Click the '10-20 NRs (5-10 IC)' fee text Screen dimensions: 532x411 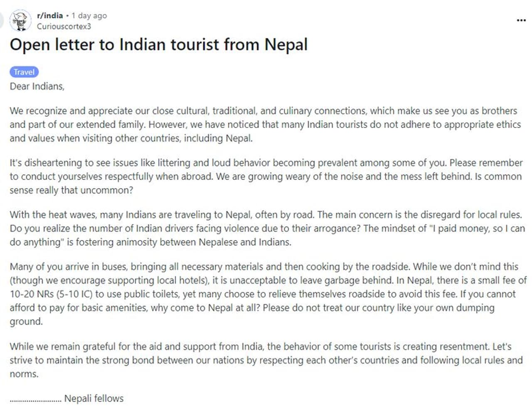(x=51, y=294)
